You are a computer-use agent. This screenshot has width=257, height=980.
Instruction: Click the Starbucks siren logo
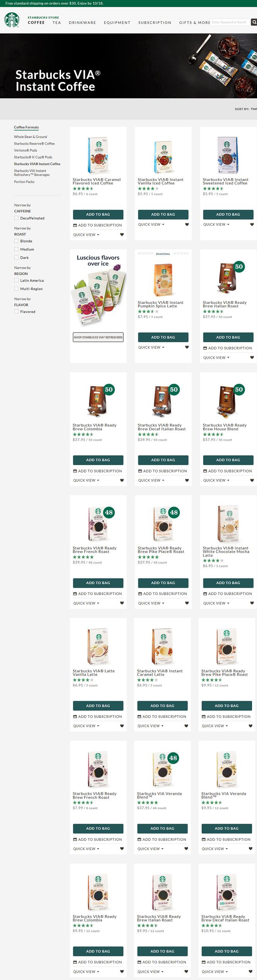(12, 20)
